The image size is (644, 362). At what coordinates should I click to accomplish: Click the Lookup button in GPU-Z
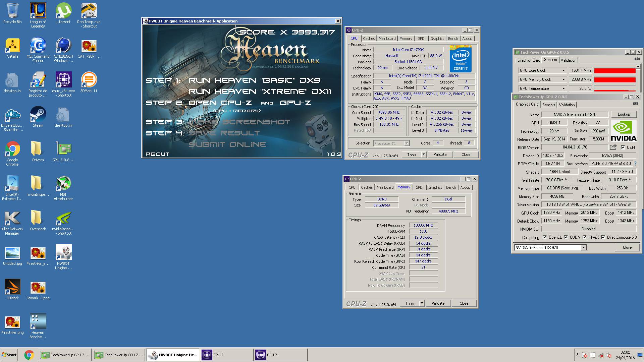point(624,114)
